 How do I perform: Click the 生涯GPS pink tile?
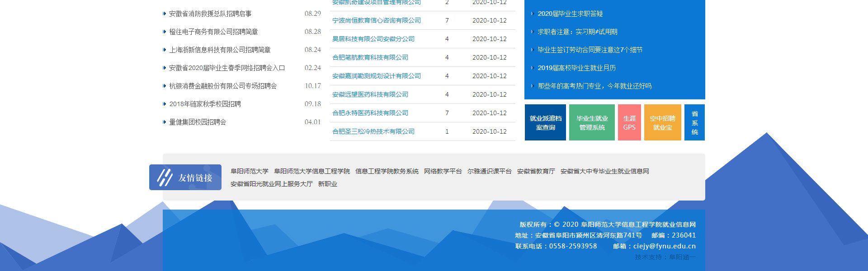pyautogui.click(x=629, y=122)
